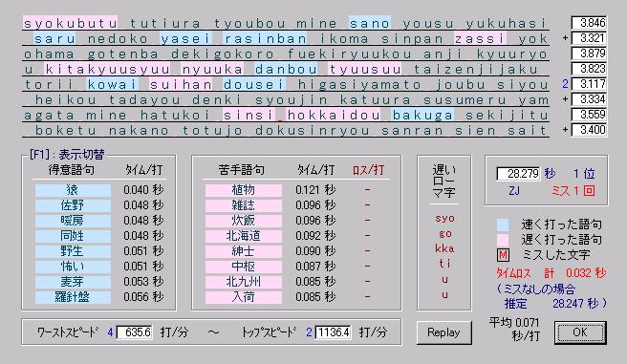Click the [F1] 表示切替 display toggle label

click(67, 155)
